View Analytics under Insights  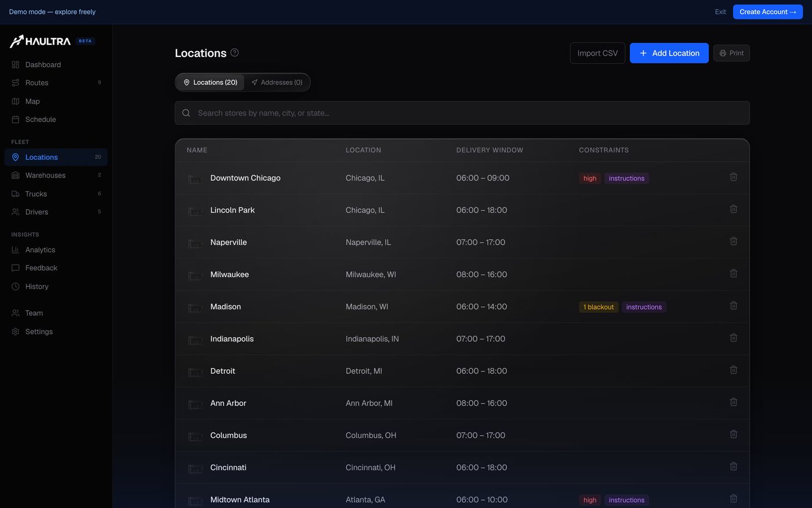tap(56, 250)
